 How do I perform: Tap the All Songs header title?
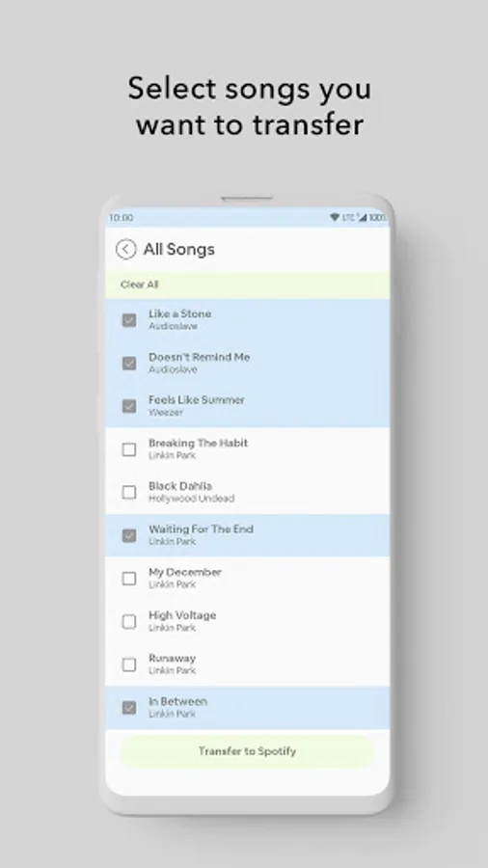pyautogui.click(x=178, y=249)
